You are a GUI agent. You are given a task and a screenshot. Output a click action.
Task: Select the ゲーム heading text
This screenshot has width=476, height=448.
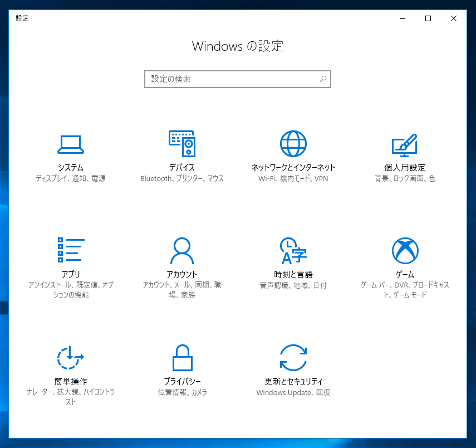coord(405,275)
